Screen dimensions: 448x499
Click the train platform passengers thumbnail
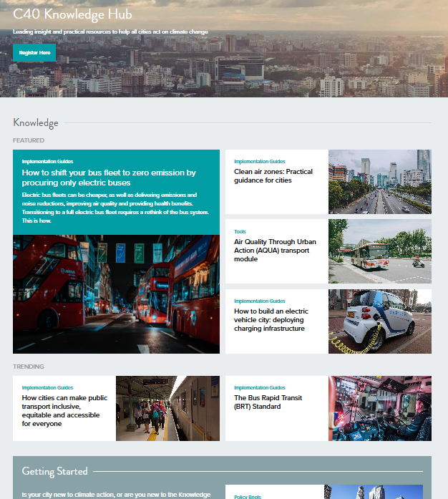[167, 408]
